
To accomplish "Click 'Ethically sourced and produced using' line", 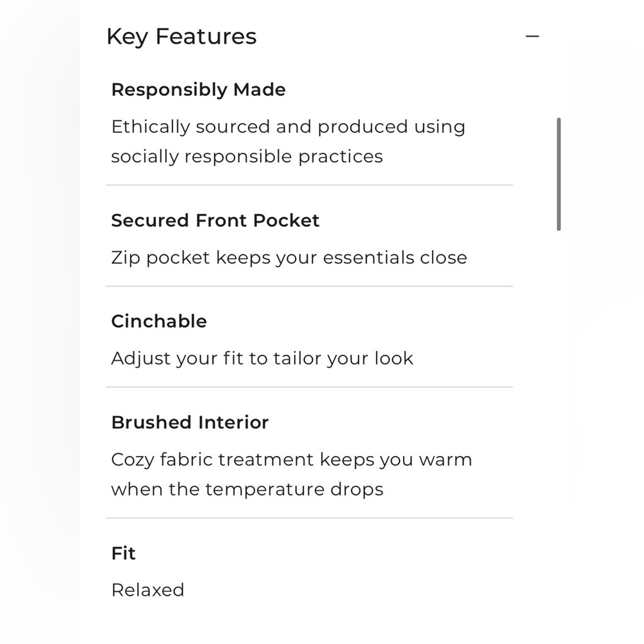I will (289, 127).
